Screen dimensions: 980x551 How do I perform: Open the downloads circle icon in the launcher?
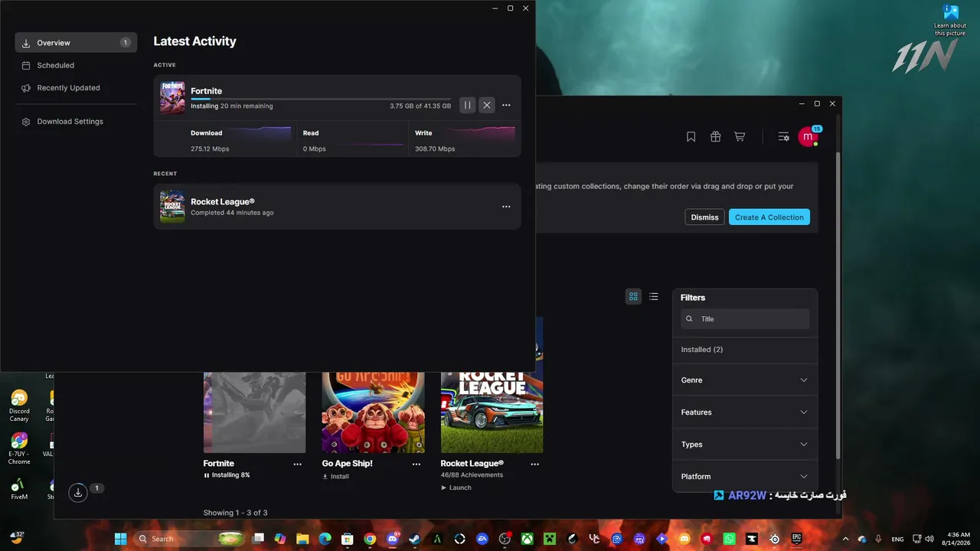point(78,493)
